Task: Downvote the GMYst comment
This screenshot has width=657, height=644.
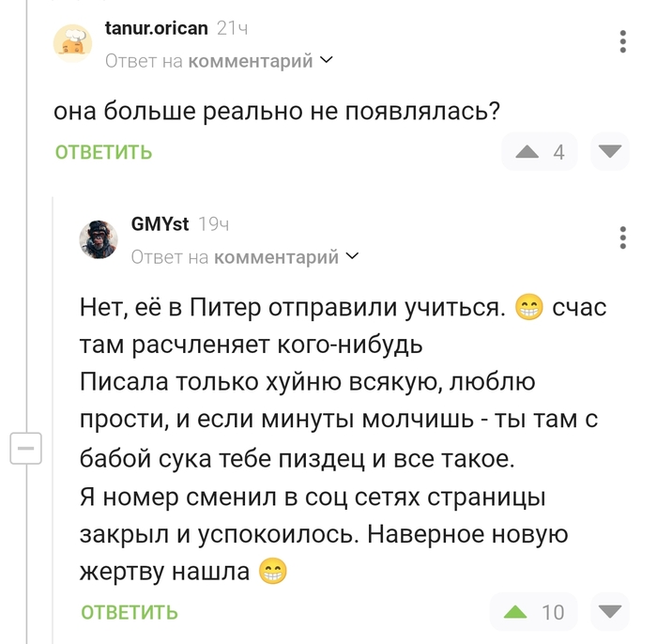Action: [611, 612]
